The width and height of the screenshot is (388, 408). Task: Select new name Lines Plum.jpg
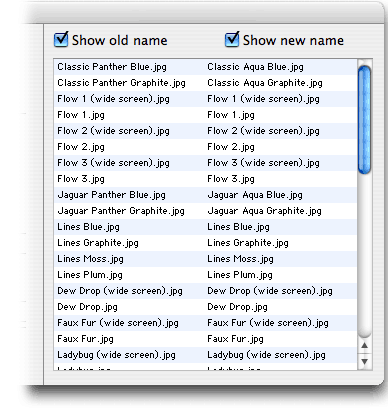pyautogui.click(x=240, y=275)
